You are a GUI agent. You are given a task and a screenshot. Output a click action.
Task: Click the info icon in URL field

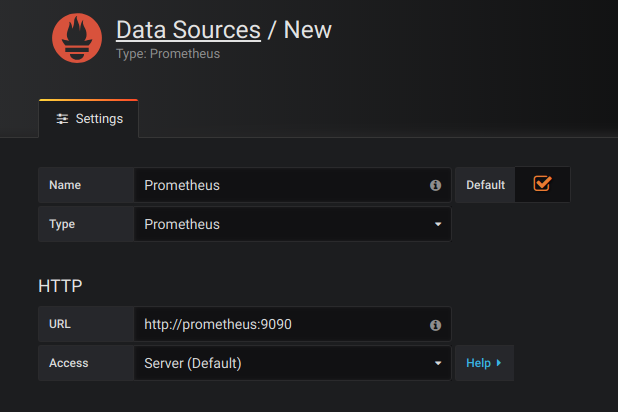pos(435,325)
